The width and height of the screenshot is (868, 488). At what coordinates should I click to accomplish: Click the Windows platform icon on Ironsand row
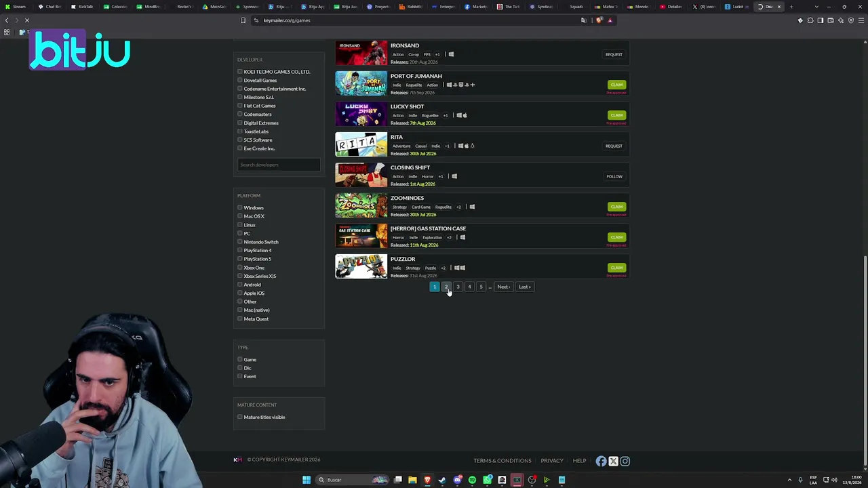451,54
